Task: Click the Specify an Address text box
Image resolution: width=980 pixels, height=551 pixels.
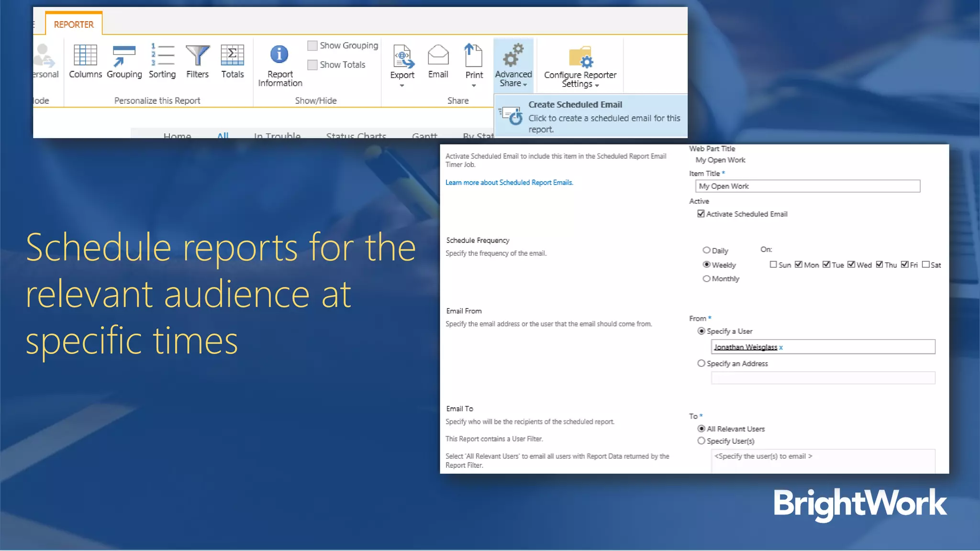Action: coord(823,378)
